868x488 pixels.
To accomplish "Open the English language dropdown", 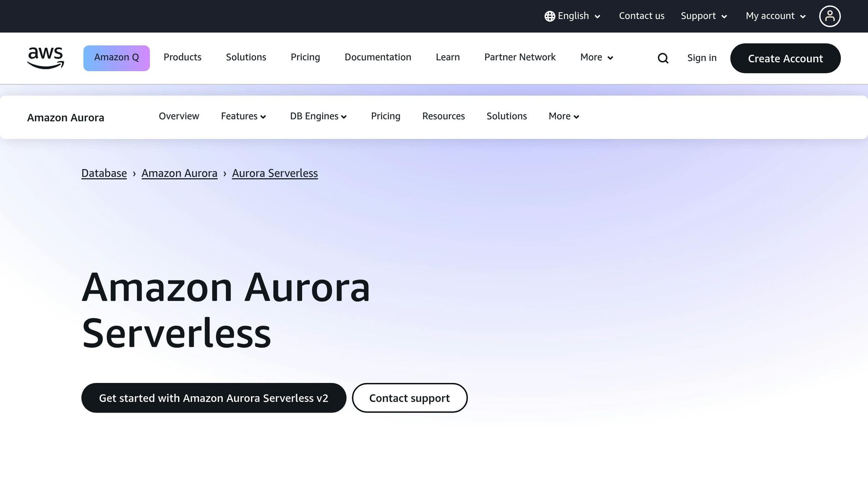I will pyautogui.click(x=573, y=16).
